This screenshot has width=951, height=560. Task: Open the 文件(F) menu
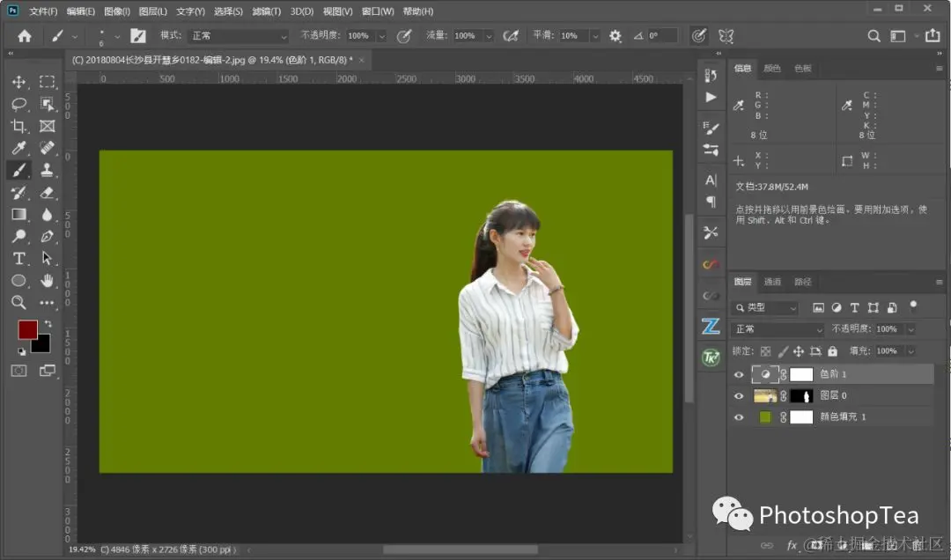point(43,11)
